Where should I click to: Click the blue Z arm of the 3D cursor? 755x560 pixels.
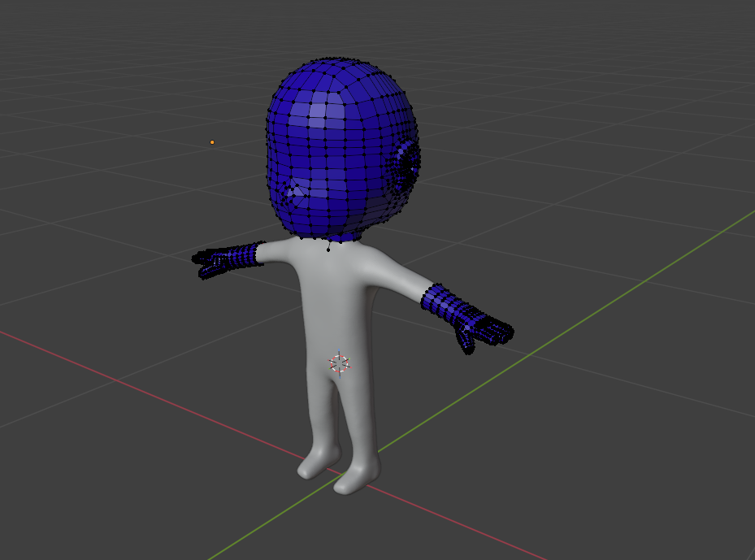[339, 349]
